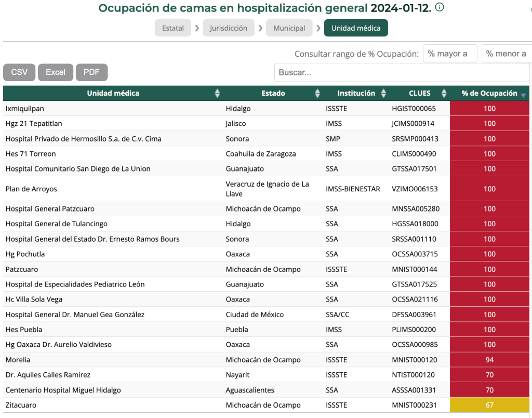Click the info icon next to the title

click(439, 7)
